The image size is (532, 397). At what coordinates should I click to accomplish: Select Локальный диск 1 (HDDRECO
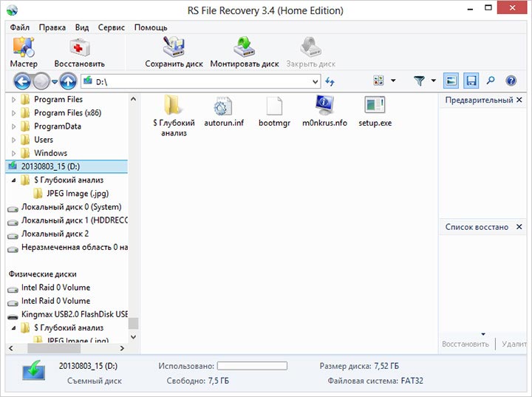click(75, 220)
